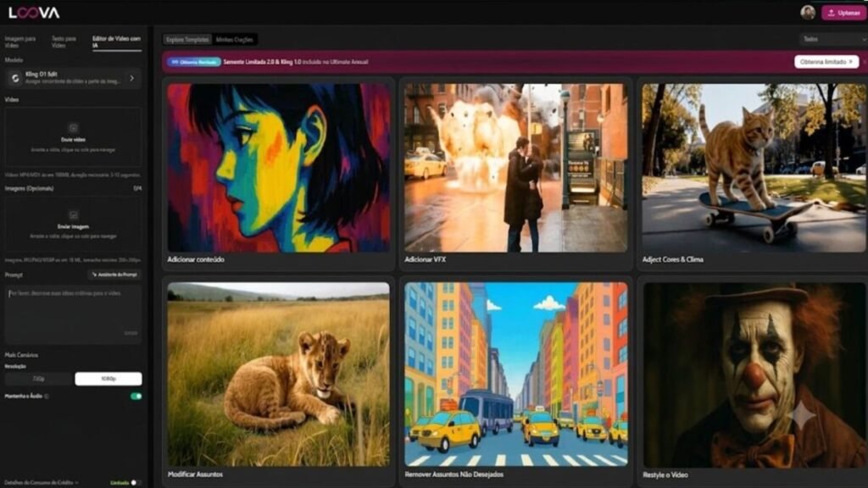The width and height of the screenshot is (868, 488).
Task: Toggle the Mantenha o Áudio switch
Action: [136, 396]
